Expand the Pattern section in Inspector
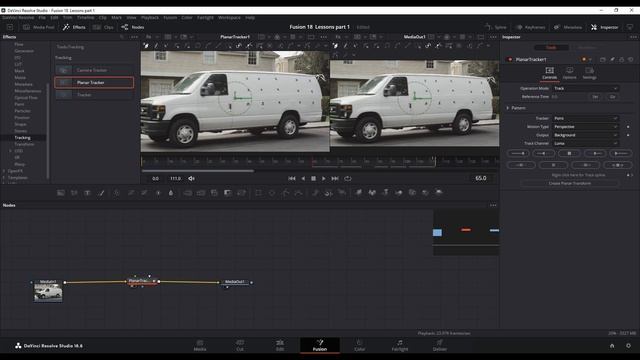 point(508,108)
